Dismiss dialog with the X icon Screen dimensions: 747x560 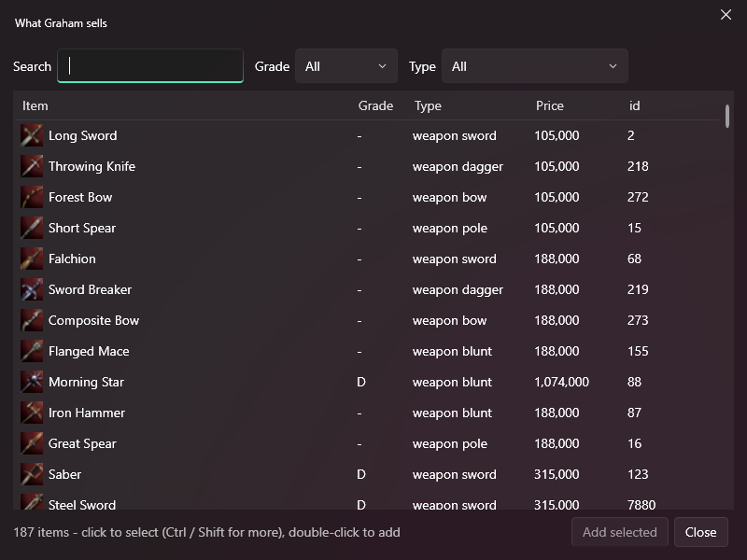point(726,15)
